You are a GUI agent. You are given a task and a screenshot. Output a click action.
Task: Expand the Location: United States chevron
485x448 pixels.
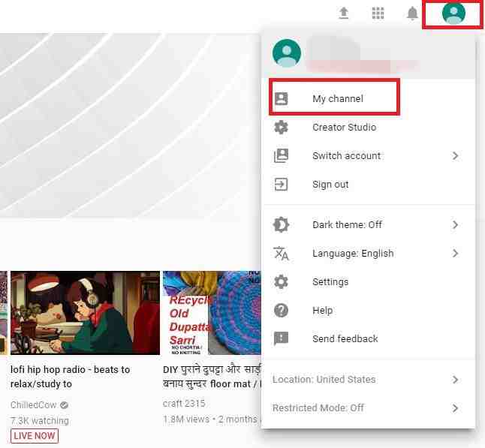pyautogui.click(x=455, y=380)
